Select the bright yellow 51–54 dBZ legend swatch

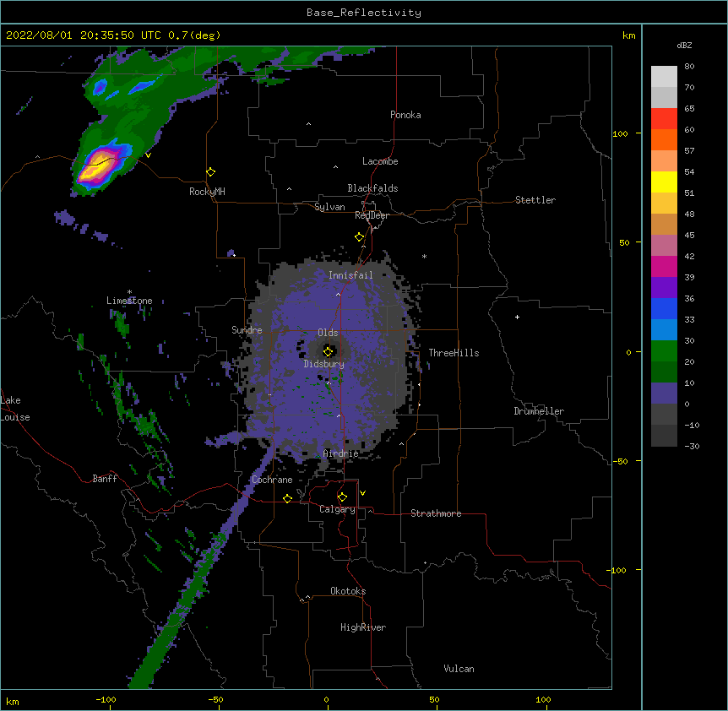[664, 182]
